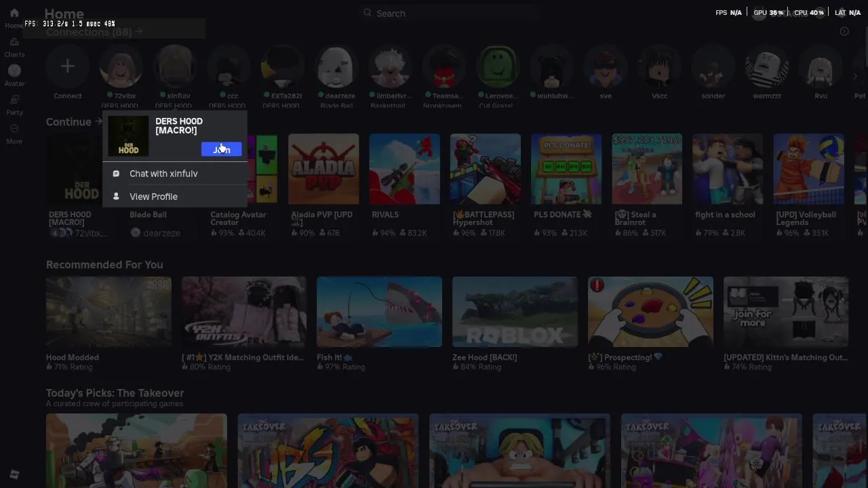Open Zee Hood [BACK!] game
Viewport: 868px width, 488px height.
515,312
